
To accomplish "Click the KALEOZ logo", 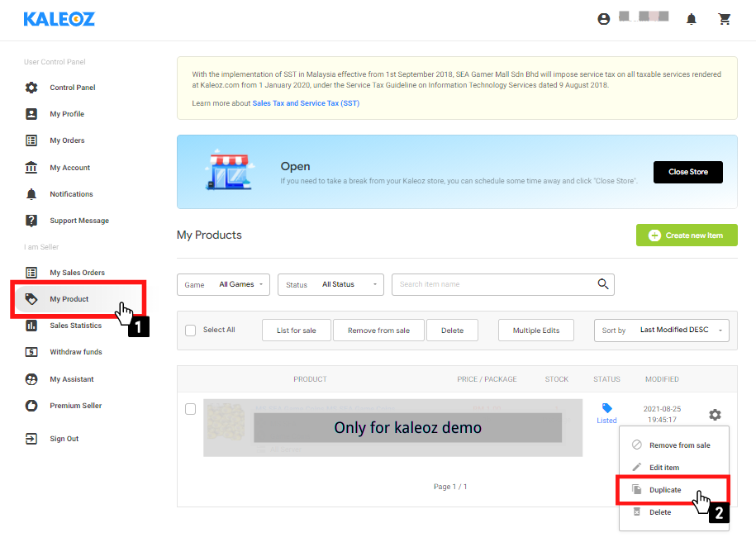I will click(59, 19).
